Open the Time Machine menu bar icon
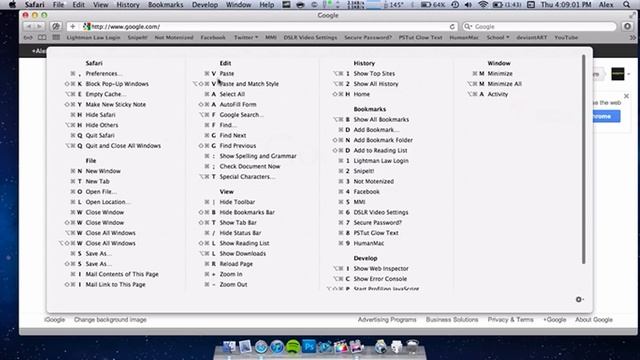 [455, 5]
